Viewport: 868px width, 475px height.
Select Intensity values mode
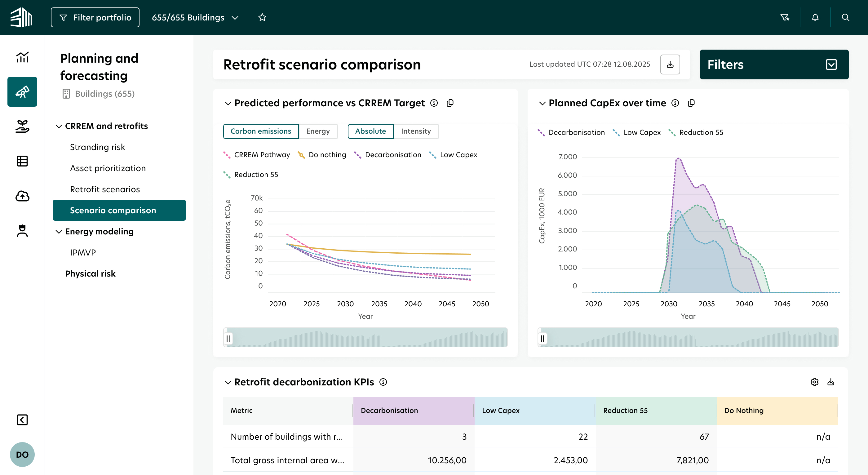point(416,131)
